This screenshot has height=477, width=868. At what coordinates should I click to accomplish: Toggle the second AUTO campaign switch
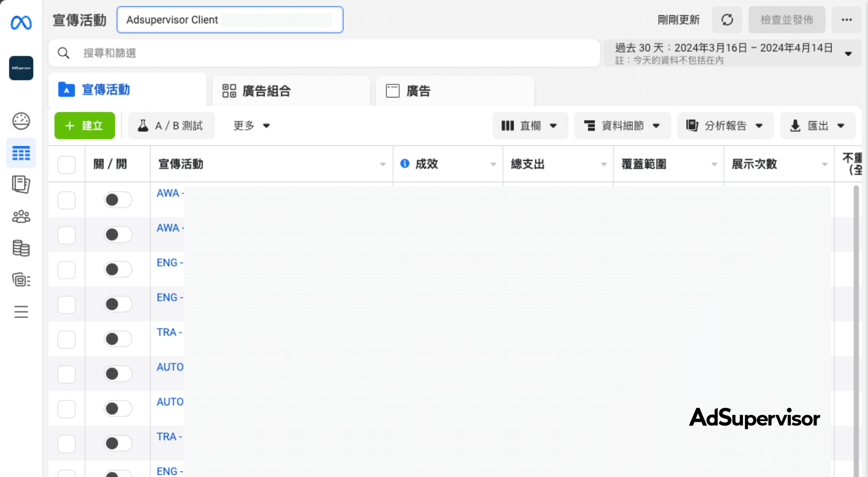(x=118, y=408)
